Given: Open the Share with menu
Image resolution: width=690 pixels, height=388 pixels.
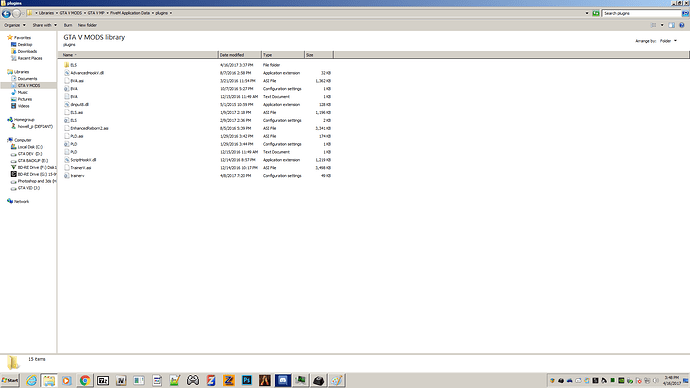Looking at the screenshot, I should (44, 25).
